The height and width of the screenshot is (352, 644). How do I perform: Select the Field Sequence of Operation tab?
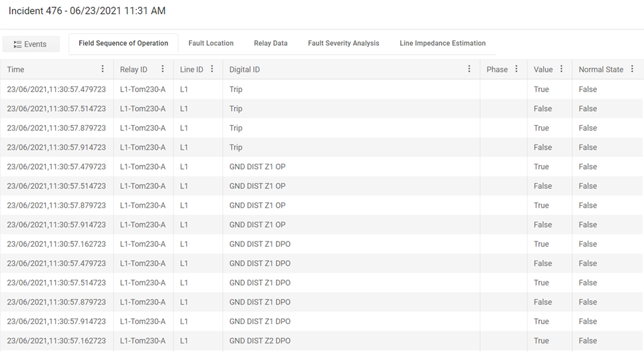[x=123, y=43]
